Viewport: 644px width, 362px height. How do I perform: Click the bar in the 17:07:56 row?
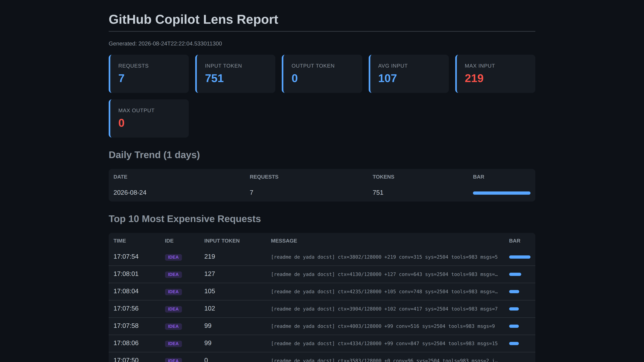(514, 309)
